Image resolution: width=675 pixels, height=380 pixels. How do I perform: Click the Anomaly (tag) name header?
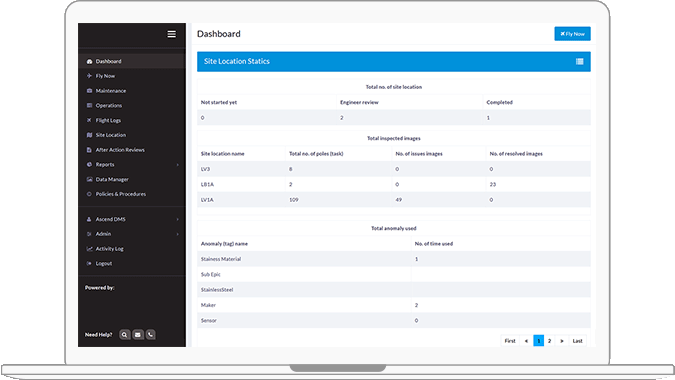224,244
